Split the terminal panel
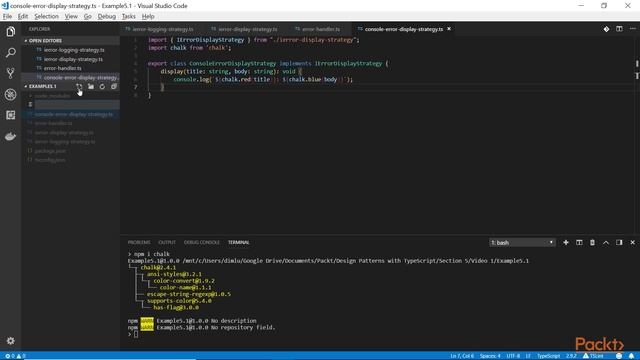The image size is (640, 360). coord(579,242)
